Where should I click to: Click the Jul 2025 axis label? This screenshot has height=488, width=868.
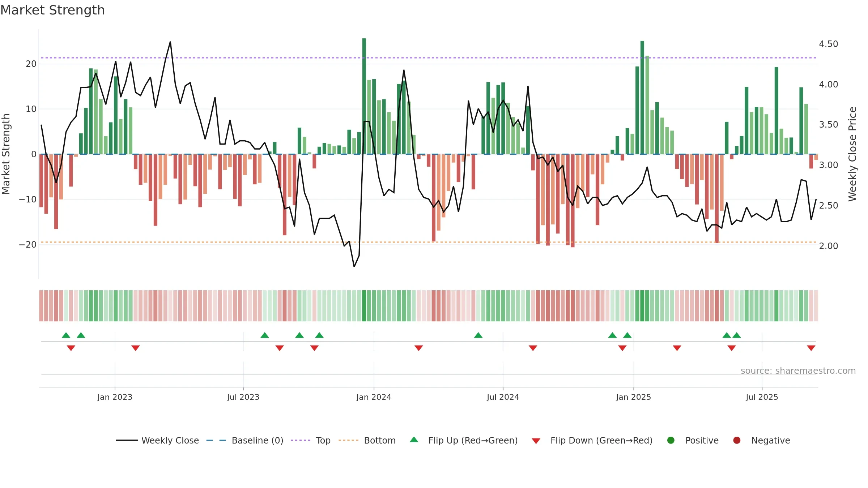tap(762, 397)
